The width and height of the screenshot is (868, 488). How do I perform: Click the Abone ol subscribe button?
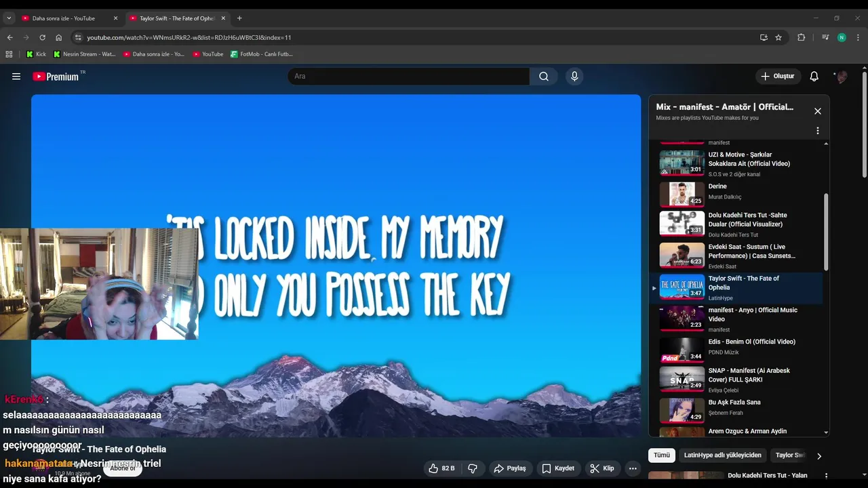click(123, 468)
